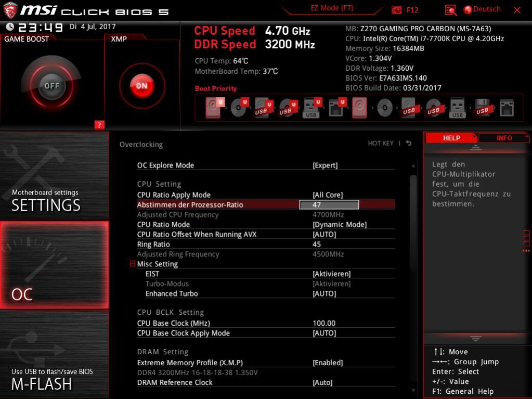Open the Extreme Memory Profile [Enabled] option
The image size is (532, 399).
coord(328,363)
